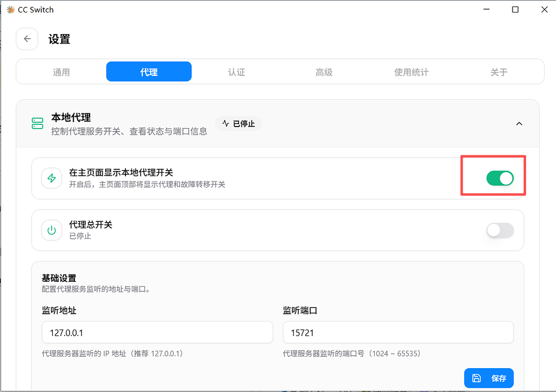Click hint text 代理服务器监听的端口号（1024 ~ 65535）

(x=351, y=353)
